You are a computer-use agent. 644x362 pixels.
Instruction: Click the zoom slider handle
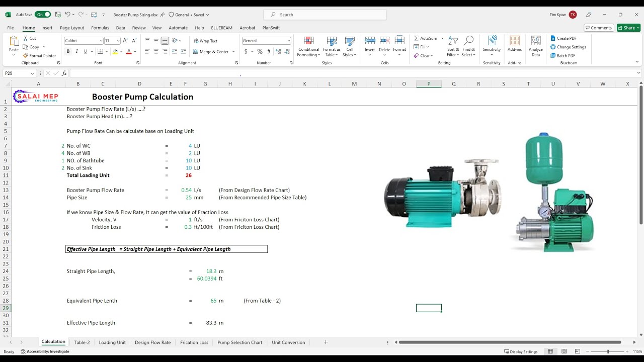608,351
